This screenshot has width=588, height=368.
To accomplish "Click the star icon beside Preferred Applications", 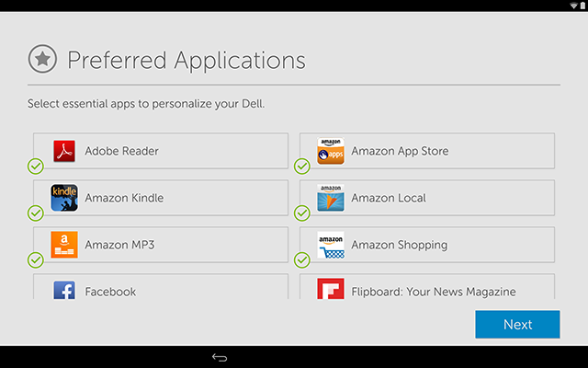I will point(42,59).
